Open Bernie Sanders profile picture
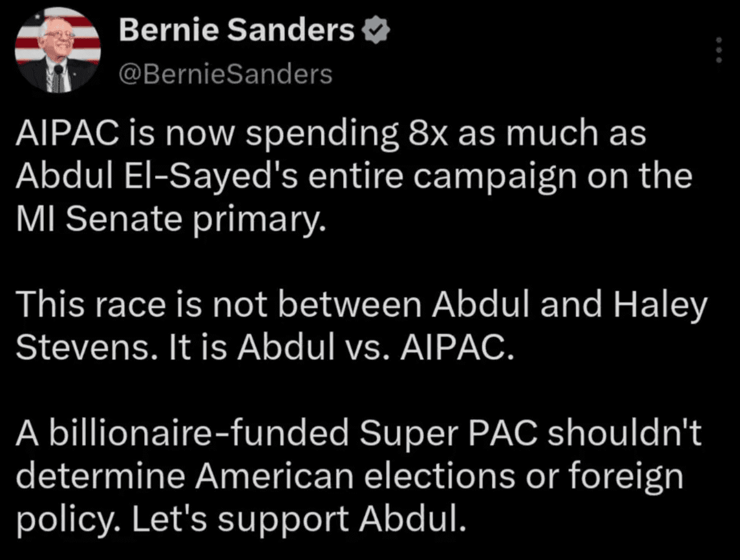Image resolution: width=740 pixels, height=560 pixels. tap(58, 51)
